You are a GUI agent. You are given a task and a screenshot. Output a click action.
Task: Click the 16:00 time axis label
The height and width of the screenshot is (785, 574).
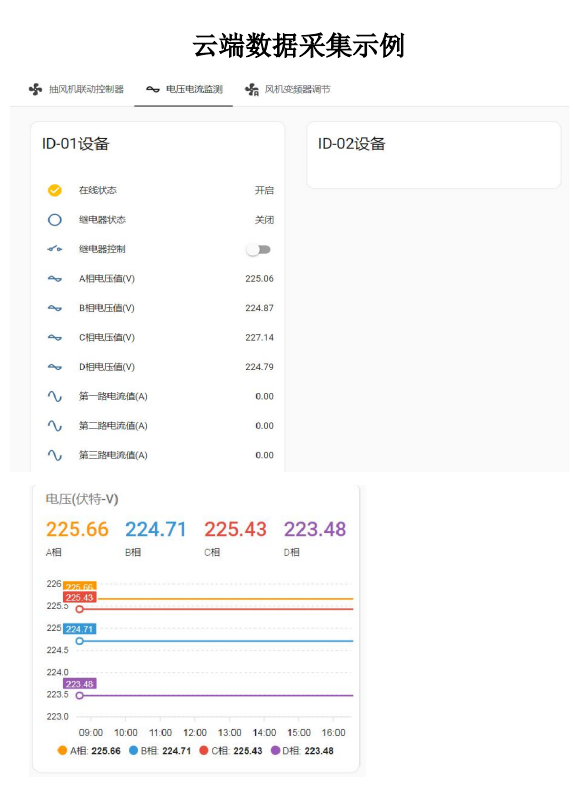[333, 733]
